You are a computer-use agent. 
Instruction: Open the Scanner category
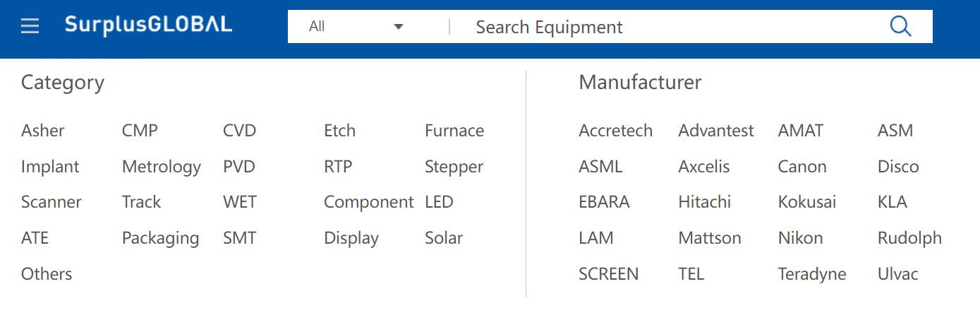pyautogui.click(x=52, y=202)
